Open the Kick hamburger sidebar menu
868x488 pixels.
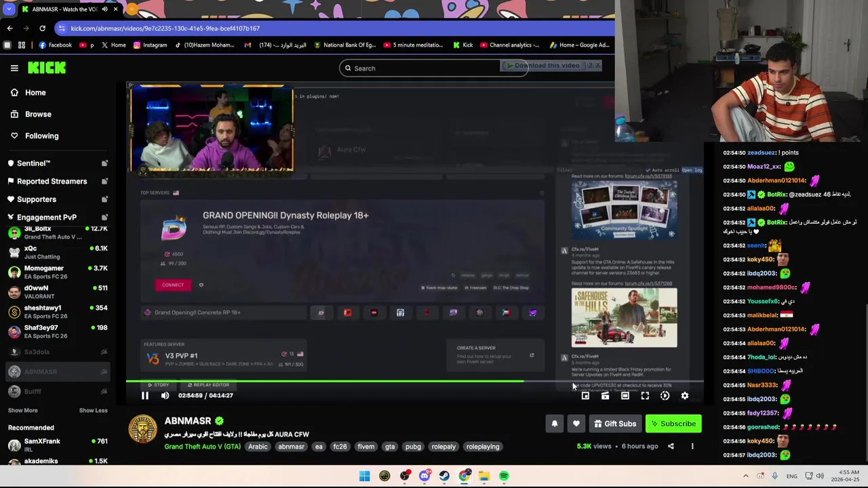[x=14, y=68]
